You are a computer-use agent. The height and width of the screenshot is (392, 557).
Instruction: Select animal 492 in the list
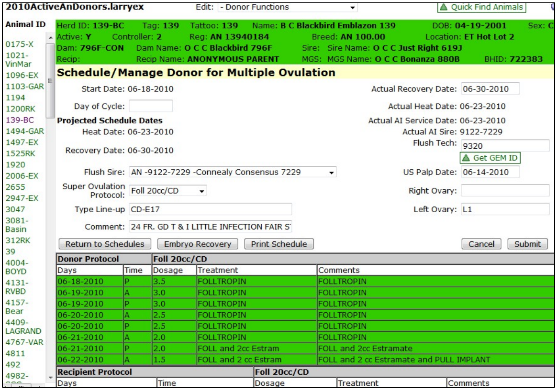point(13,365)
